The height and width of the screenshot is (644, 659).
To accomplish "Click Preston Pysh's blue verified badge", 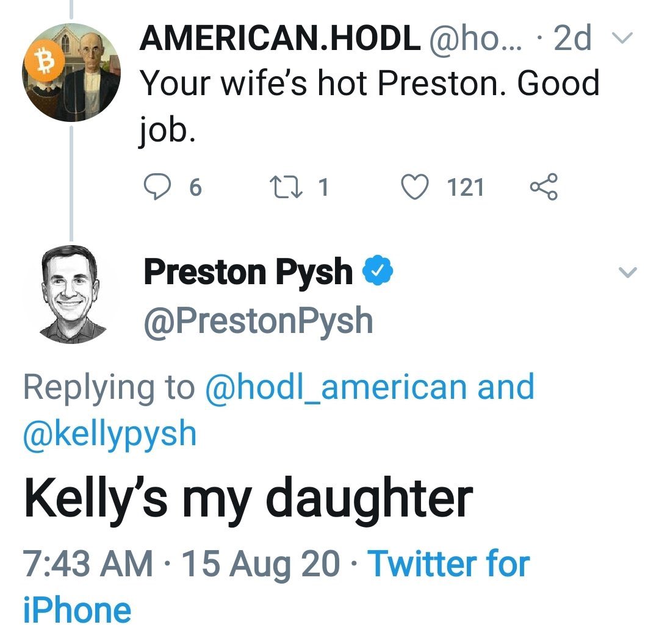I will pyautogui.click(x=378, y=272).
